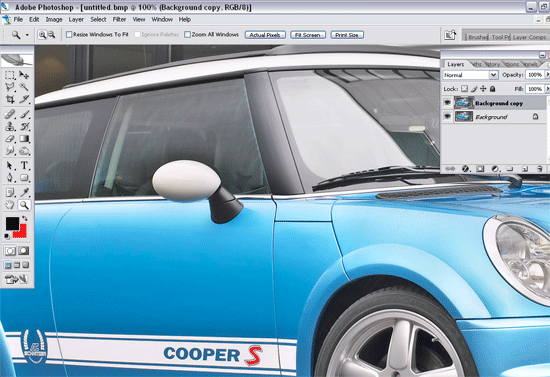This screenshot has width=550, height=377.
Task: Hide the Background layer eye icon
Action: tap(447, 116)
